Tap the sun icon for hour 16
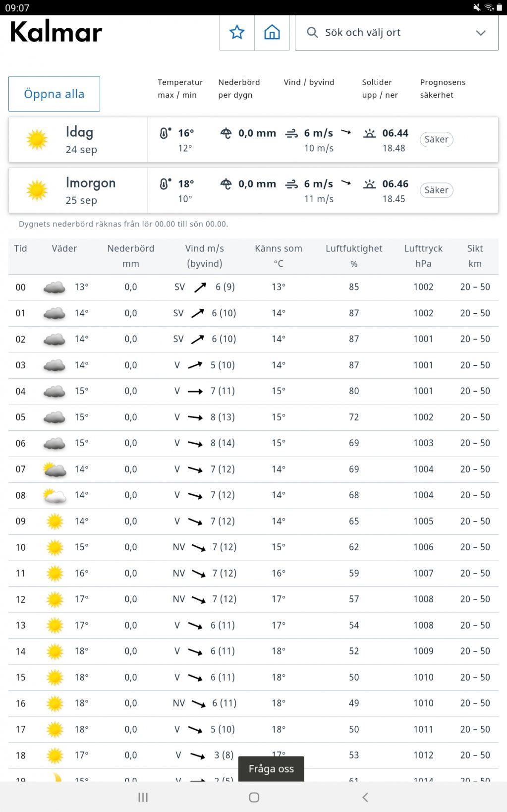Viewport: 507px width, 812px height. click(x=55, y=703)
